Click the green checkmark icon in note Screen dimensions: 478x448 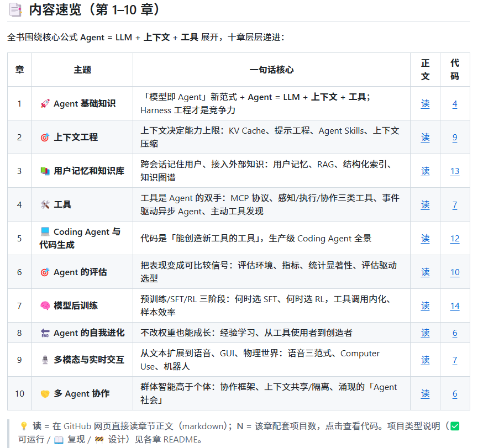coord(455,426)
